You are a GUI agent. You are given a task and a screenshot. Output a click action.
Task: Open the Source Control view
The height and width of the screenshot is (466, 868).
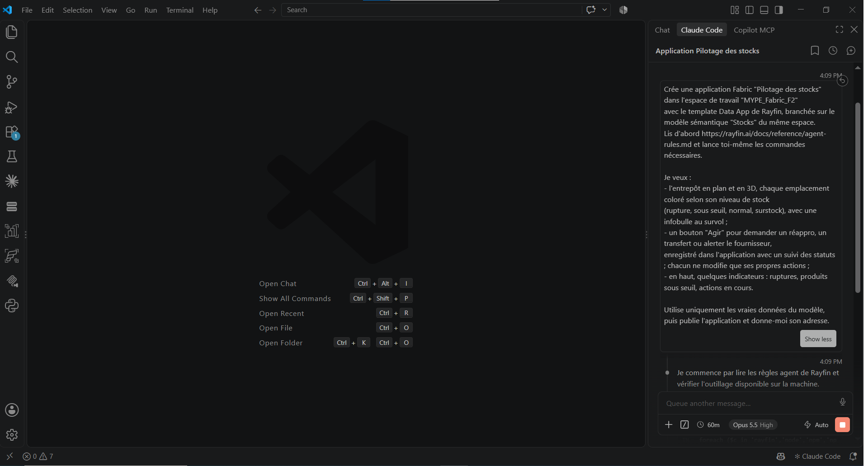(x=12, y=82)
